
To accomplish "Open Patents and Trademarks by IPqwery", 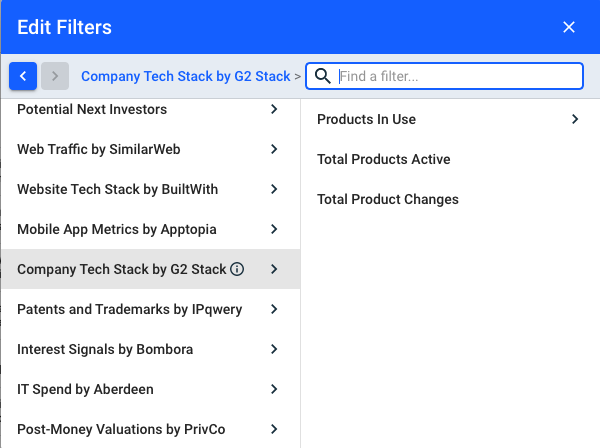I will pyautogui.click(x=129, y=309).
